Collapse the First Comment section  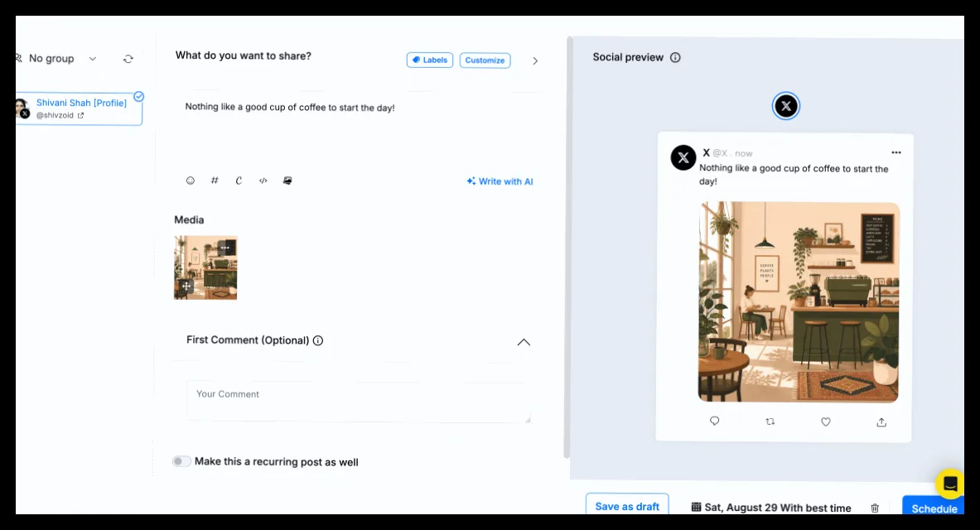[x=524, y=342]
